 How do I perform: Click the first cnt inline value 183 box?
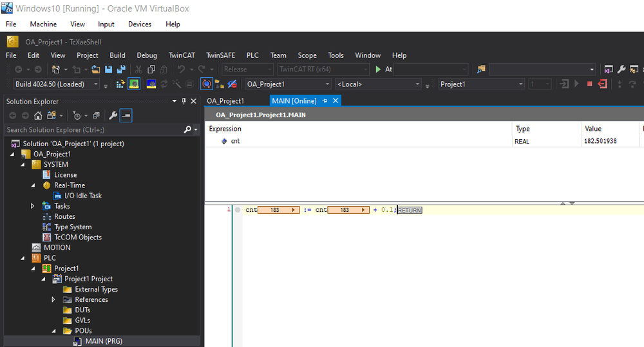(278, 210)
